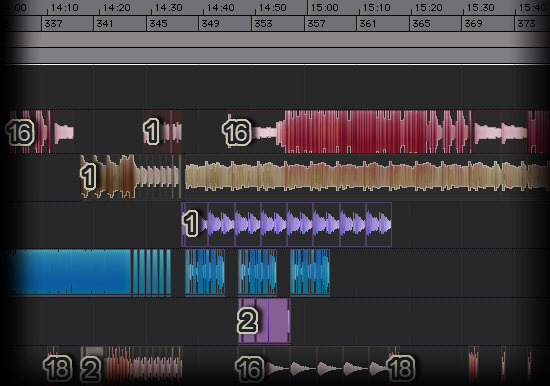
Task: Click the 15:10 mark on the time ruler
Action: 376,7
